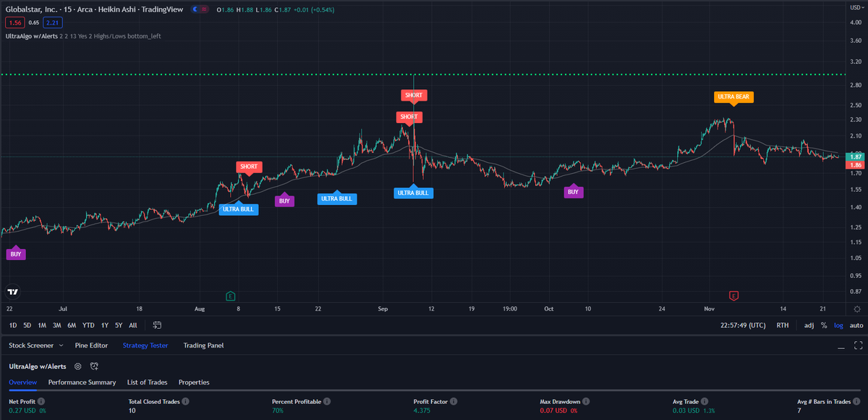Set chart range to 1M
This screenshot has height=420, width=868.
point(42,325)
